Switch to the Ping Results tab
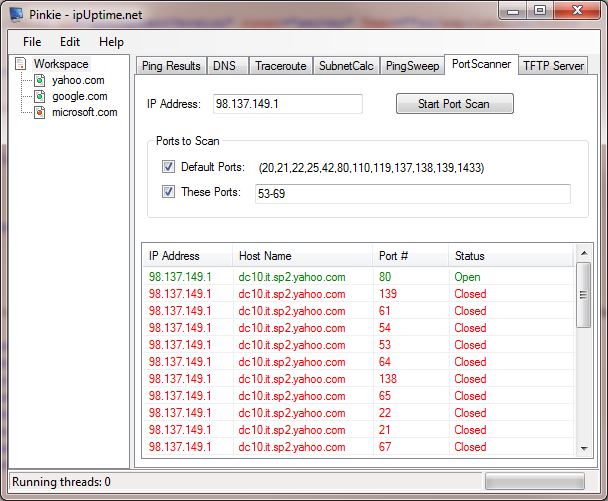Screen dimensions: 608x501 tap(171, 66)
